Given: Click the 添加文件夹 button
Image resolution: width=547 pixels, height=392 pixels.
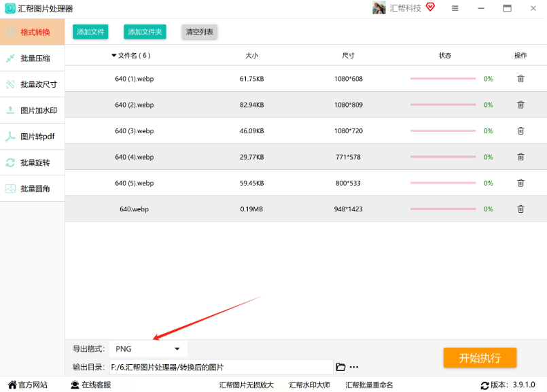Looking at the screenshot, I should point(145,32).
